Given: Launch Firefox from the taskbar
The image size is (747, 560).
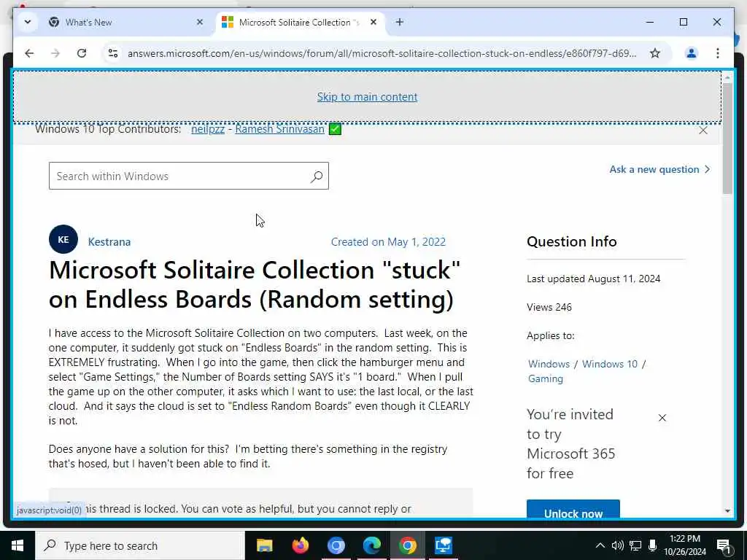Looking at the screenshot, I should pyautogui.click(x=300, y=545).
